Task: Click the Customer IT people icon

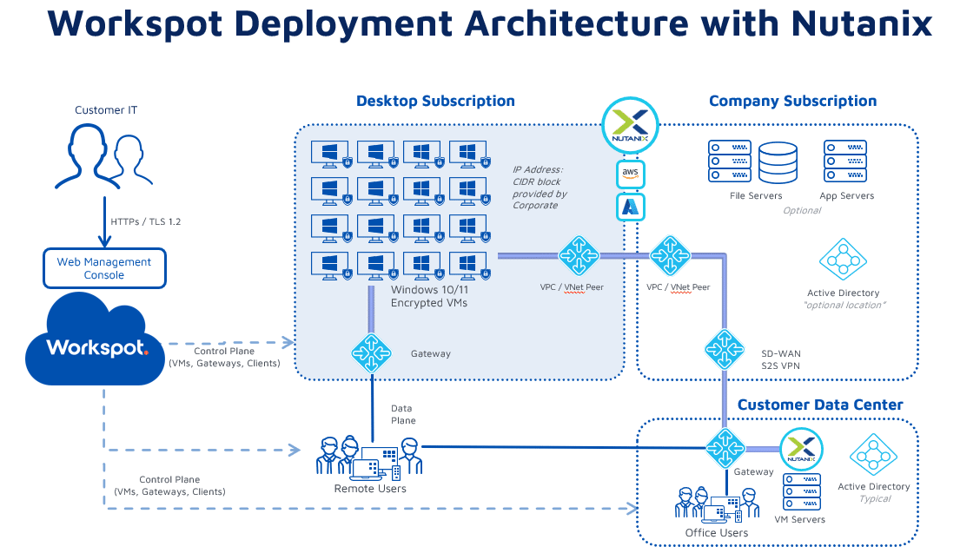Action: tap(103, 156)
